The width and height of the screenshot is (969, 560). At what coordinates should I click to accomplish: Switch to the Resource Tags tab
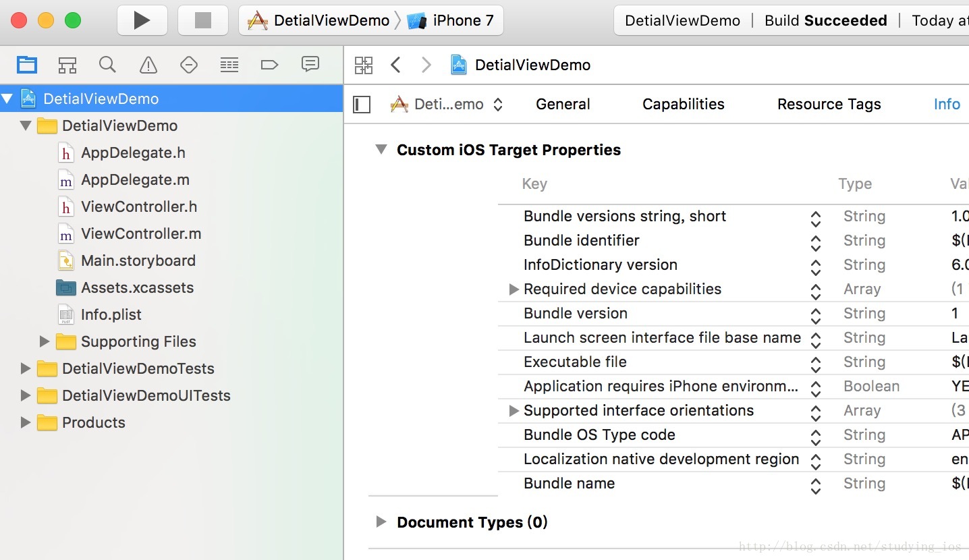click(x=829, y=105)
